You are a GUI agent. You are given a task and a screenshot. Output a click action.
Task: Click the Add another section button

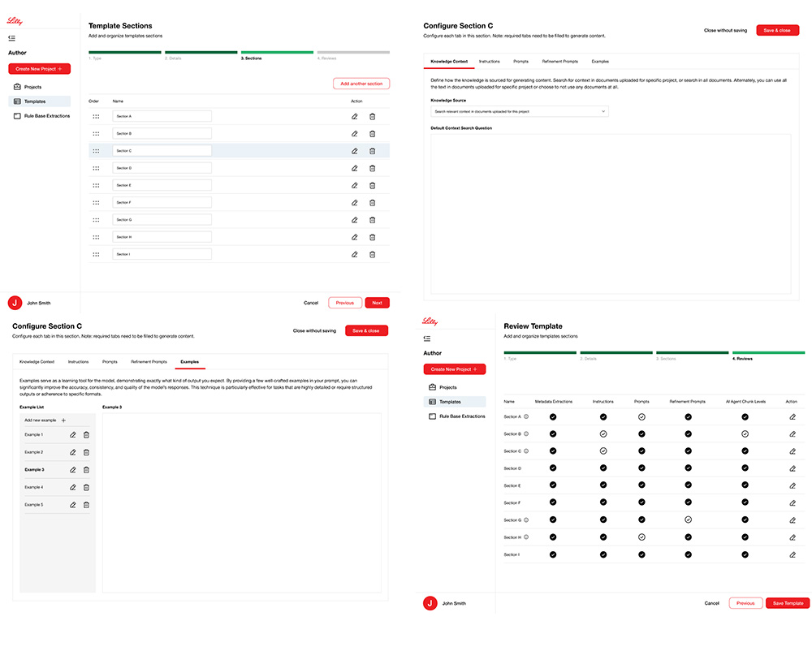(x=361, y=84)
